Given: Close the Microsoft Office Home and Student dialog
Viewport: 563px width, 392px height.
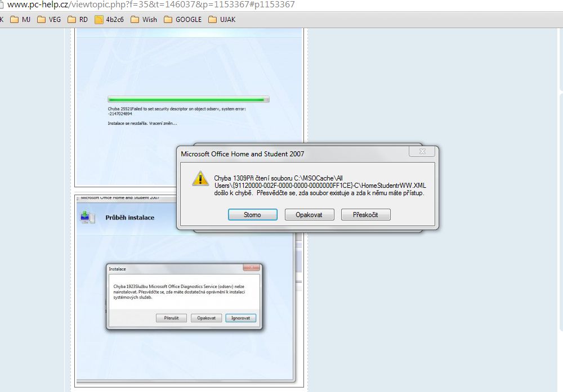Looking at the screenshot, I should click(x=422, y=151).
